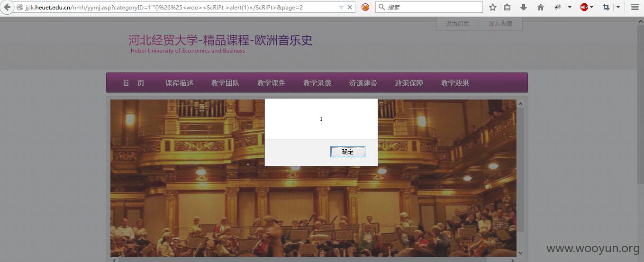The width and height of the screenshot is (644, 262).
Task: Click the image panel scroll-up arrow
Action: click(520, 104)
